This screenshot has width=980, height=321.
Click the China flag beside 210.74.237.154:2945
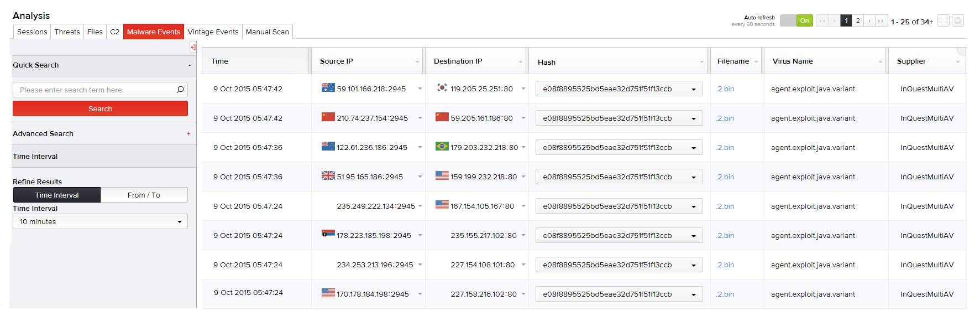pyautogui.click(x=328, y=117)
